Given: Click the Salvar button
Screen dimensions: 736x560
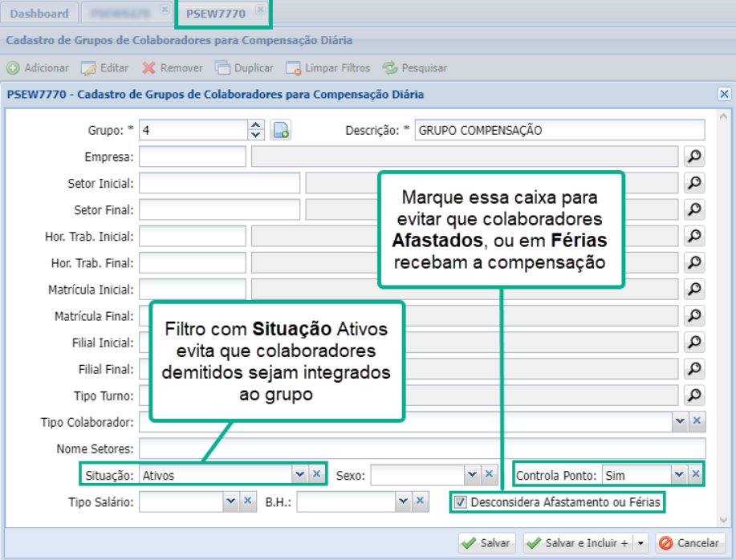Looking at the screenshot, I should pos(488,542).
